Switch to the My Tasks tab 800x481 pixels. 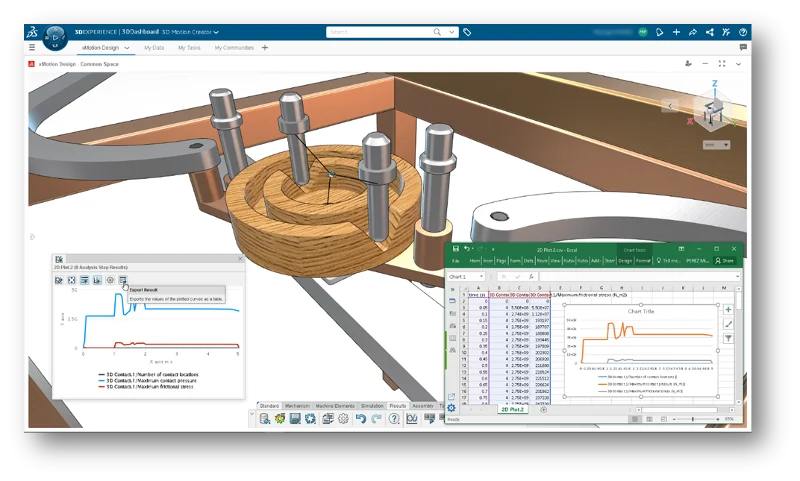click(188, 47)
